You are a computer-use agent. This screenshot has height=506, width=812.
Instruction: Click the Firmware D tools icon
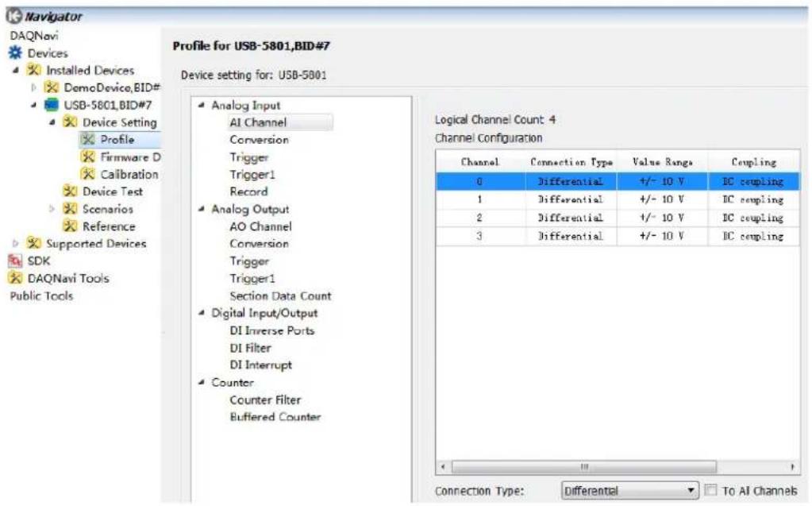[x=89, y=156]
